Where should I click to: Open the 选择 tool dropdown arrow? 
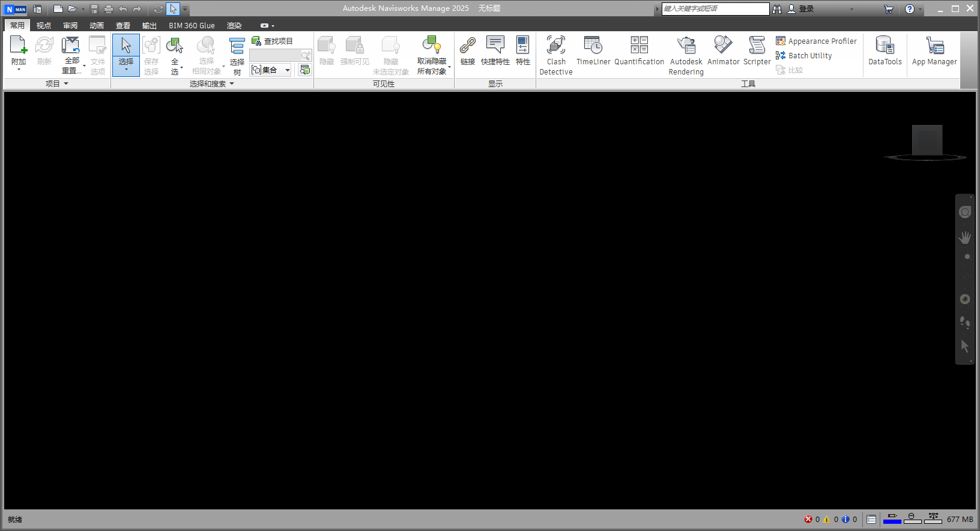pos(126,70)
